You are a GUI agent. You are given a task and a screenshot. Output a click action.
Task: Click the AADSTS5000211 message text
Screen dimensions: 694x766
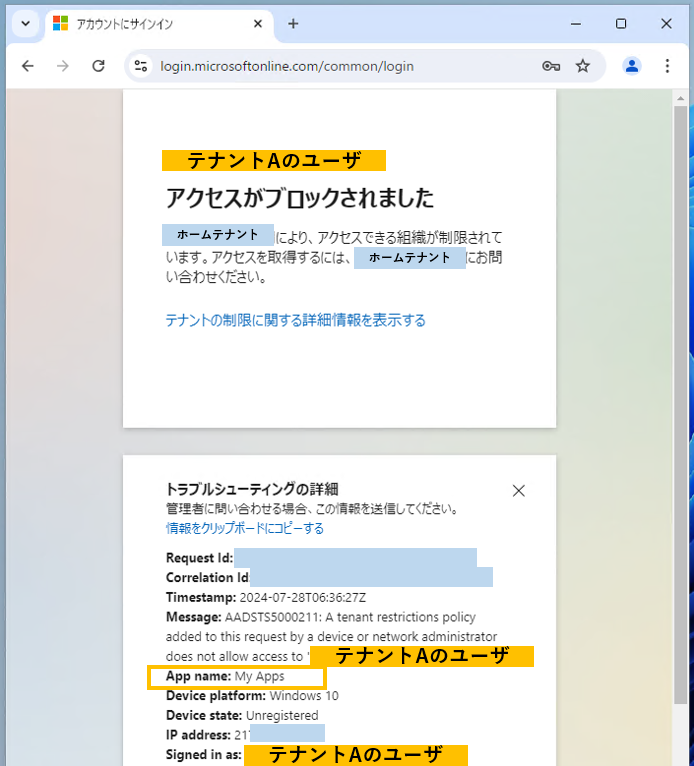point(331,637)
